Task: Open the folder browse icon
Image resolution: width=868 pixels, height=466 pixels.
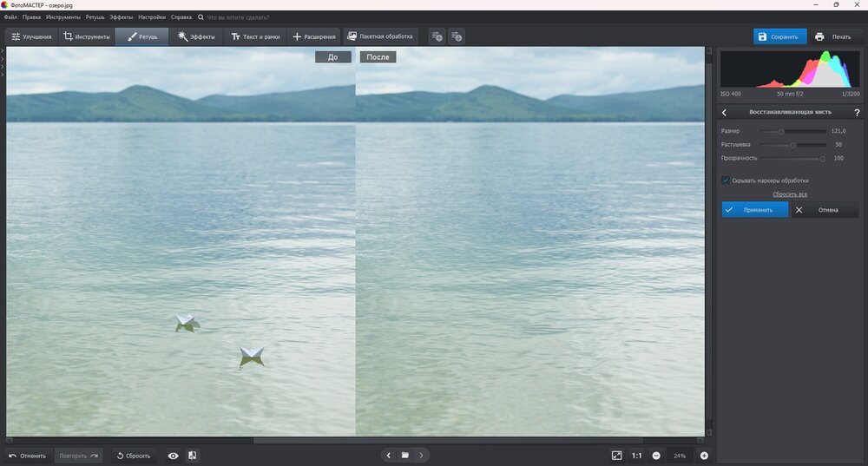Action: 405,455
